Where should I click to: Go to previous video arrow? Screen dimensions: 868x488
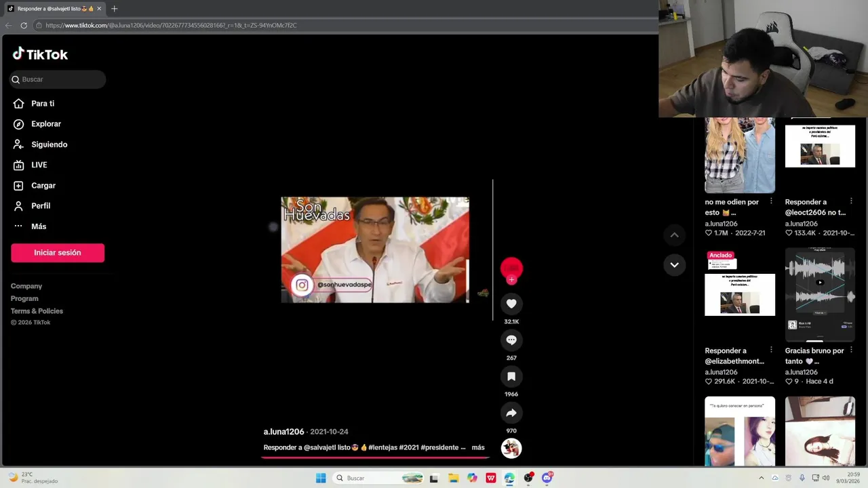674,235
